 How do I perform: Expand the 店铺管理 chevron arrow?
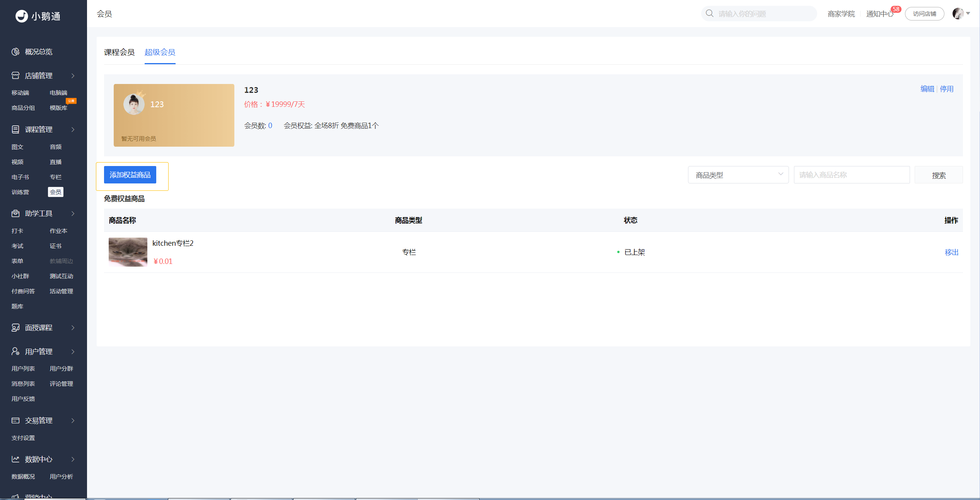(73, 76)
